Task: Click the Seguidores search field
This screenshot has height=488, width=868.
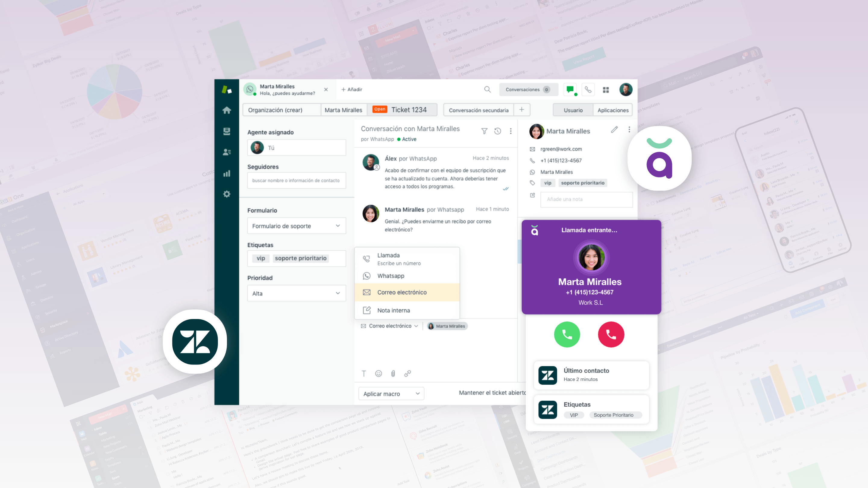Action: click(297, 180)
